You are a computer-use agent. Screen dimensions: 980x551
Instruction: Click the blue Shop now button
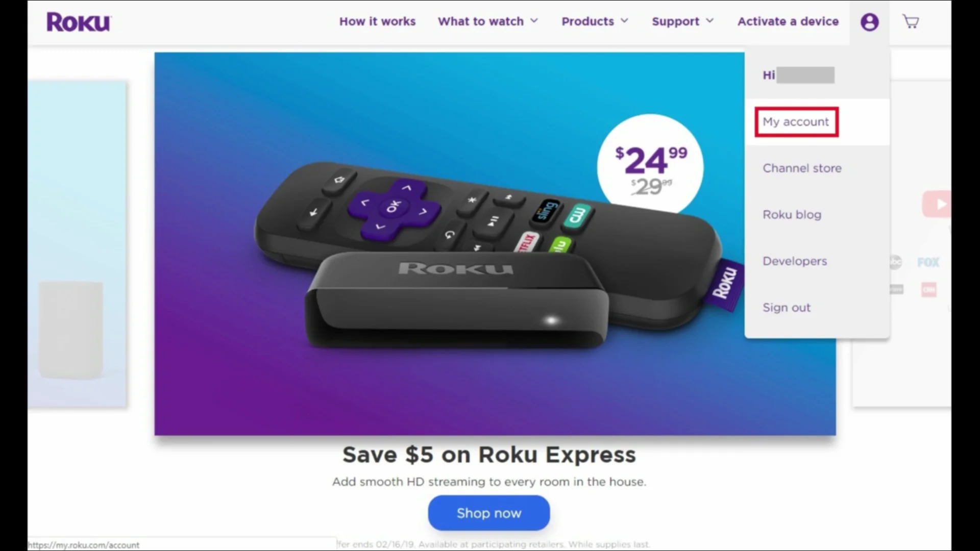488,513
